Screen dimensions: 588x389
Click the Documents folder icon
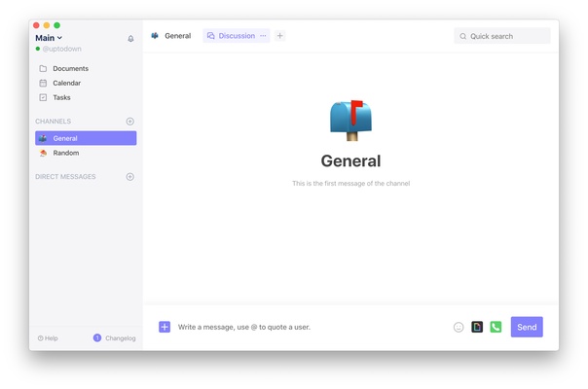[x=43, y=69]
